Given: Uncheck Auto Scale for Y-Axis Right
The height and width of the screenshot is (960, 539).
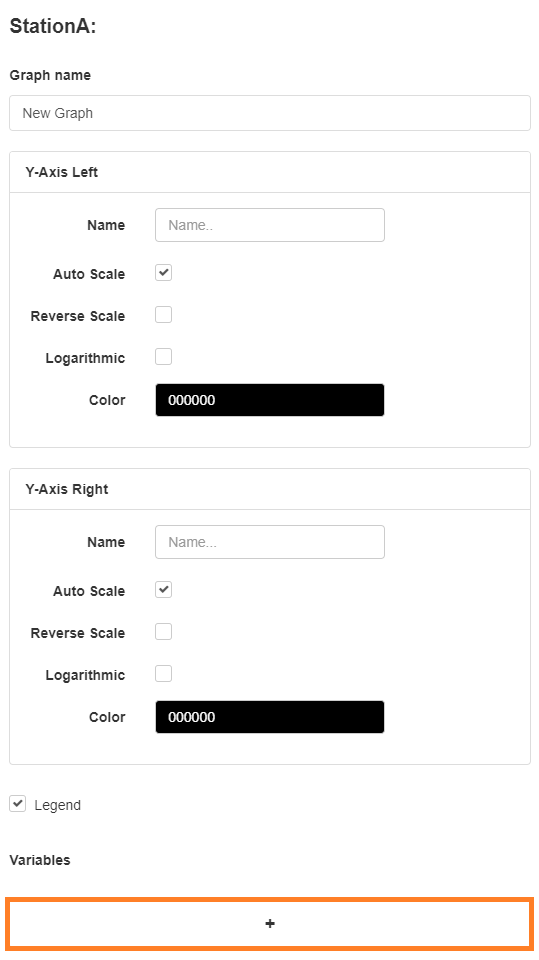Looking at the screenshot, I should click(x=164, y=590).
